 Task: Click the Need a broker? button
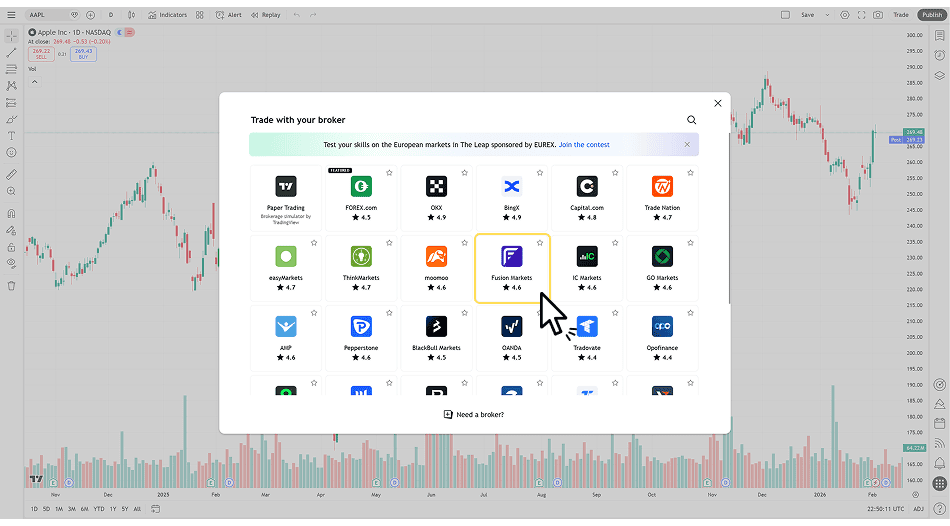coord(474,414)
